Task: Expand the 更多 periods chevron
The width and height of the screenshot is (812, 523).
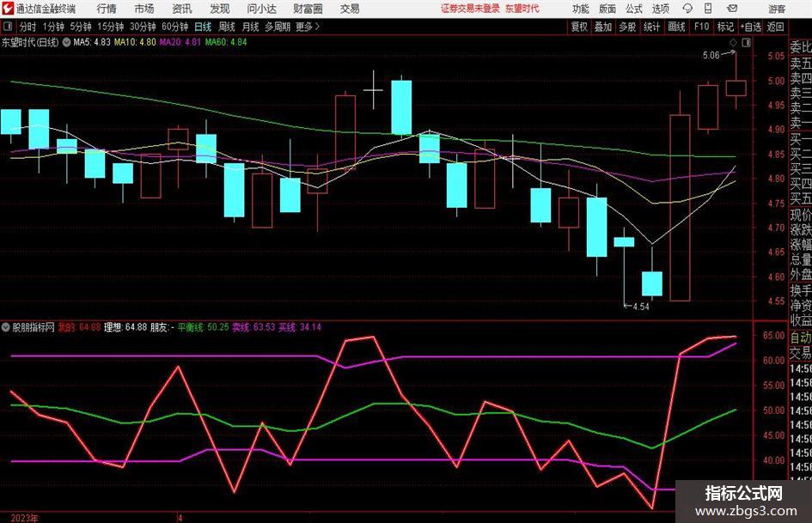Action: (317, 27)
